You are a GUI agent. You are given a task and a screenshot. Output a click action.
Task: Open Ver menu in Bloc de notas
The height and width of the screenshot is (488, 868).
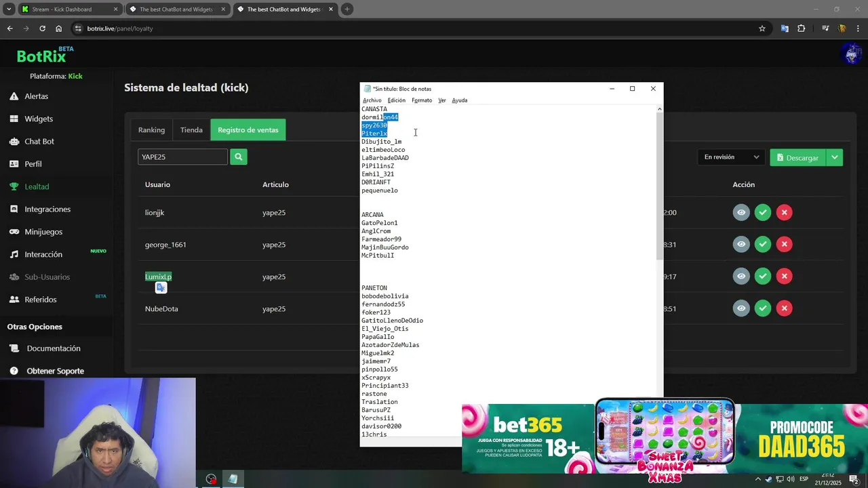pyautogui.click(x=442, y=100)
